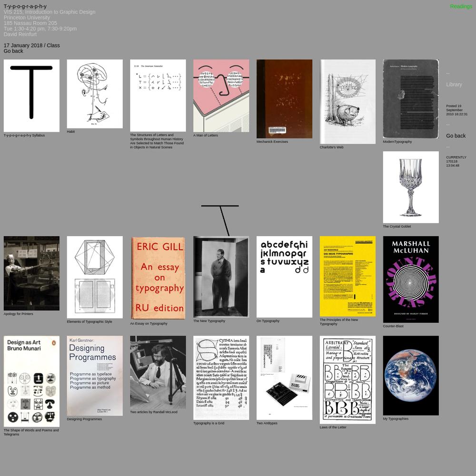Click the Laws of the Letter caption
476x476 pixels.
[x=333, y=427]
